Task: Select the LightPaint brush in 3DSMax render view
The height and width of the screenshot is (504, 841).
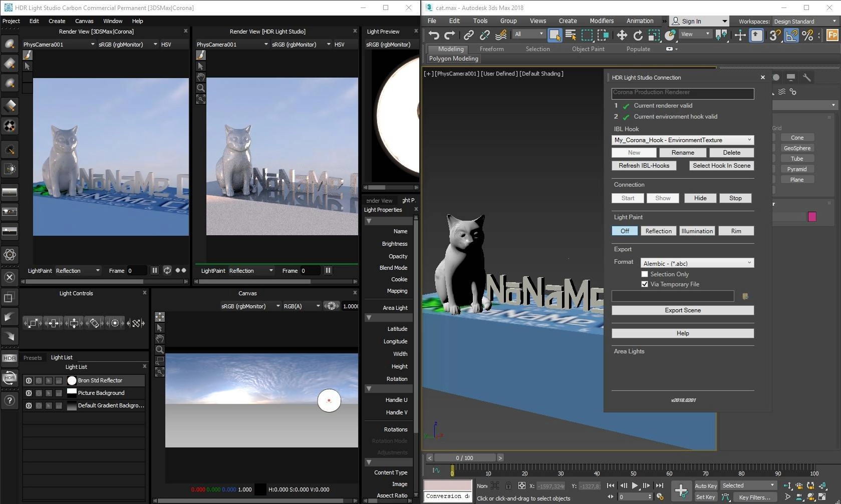Action: point(28,55)
